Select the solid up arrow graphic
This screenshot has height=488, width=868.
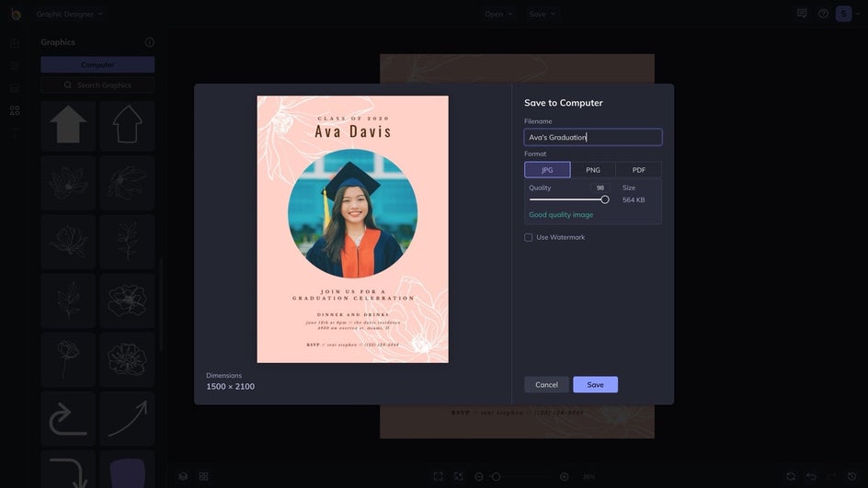[x=68, y=125]
